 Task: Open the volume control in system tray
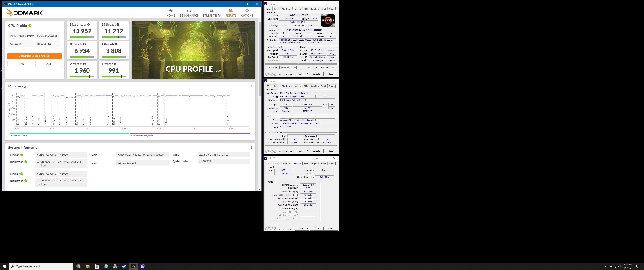[619, 266]
